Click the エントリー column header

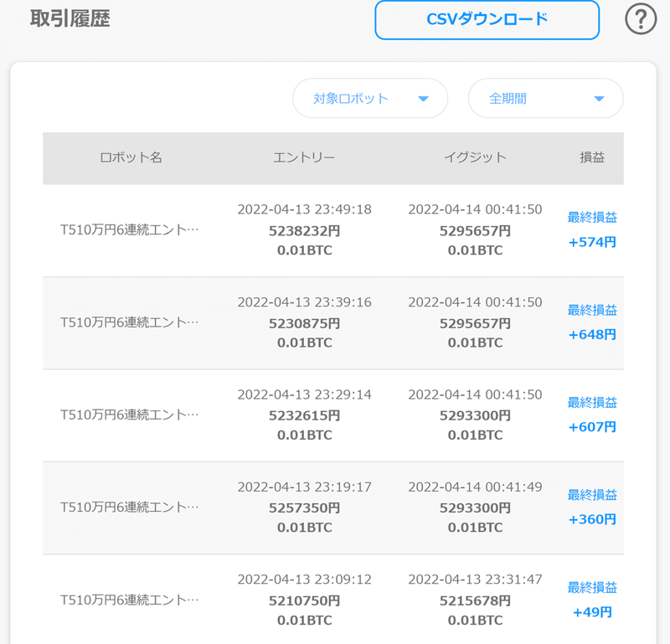[x=304, y=157]
